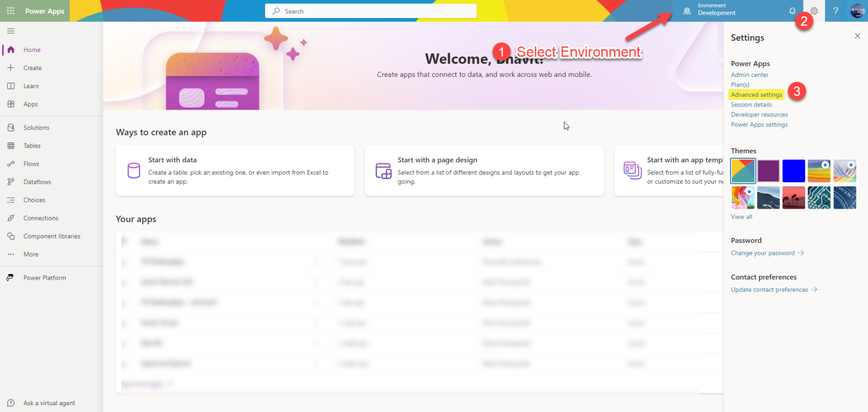Close the Settings panel
The width and height of the screenshot is (868, 412).
[857, 36]
